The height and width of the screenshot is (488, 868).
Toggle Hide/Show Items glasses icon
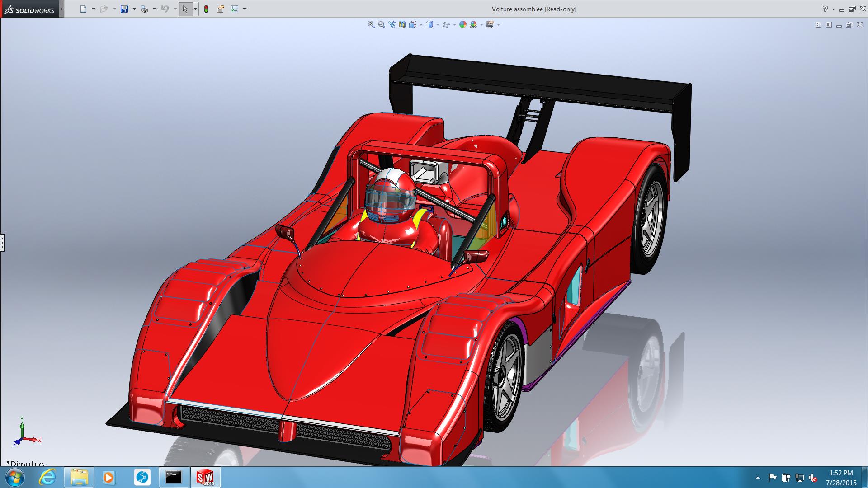click(x=446, y=25)
